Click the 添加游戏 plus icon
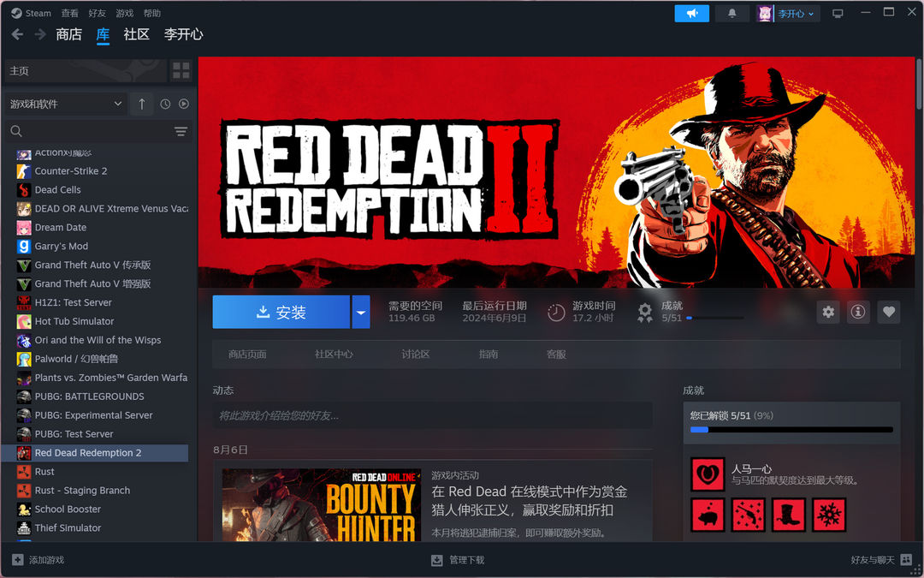This screenshot has height=578, width=924. point(18,560)
